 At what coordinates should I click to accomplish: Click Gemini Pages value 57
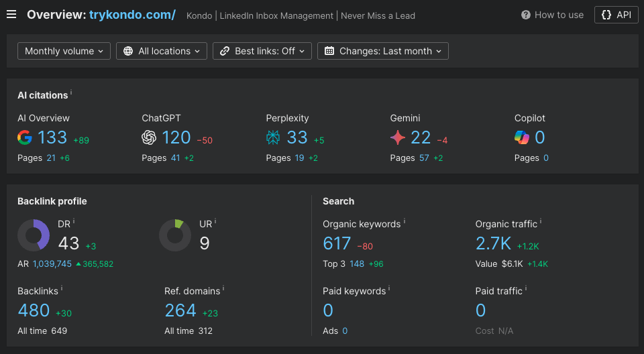tap(424, 158)
